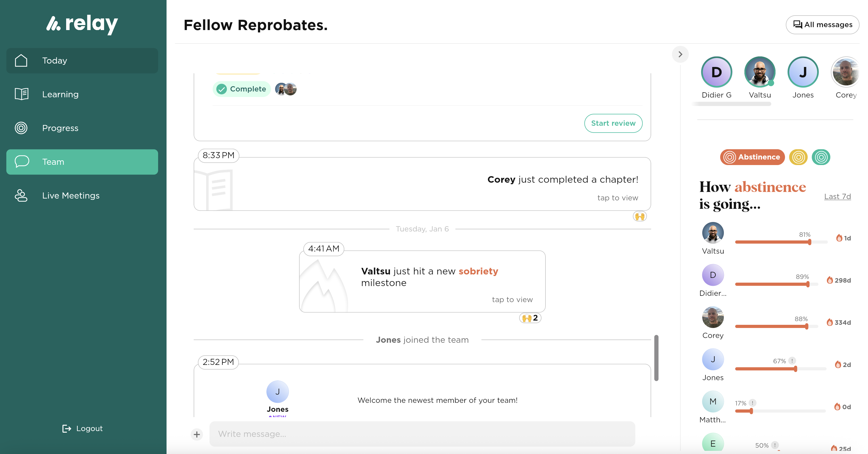Toggle the reaction count on Valtsu's milestone
The height and width of the screenshot is (454, 868).
[530, 317]
